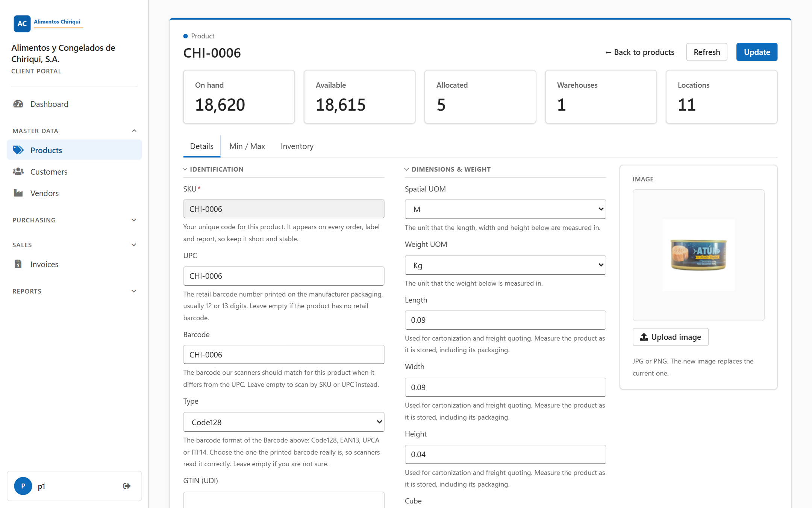Click the Products tag icon
The height and width of the screenshot is (508, 812).
point(18,150)
